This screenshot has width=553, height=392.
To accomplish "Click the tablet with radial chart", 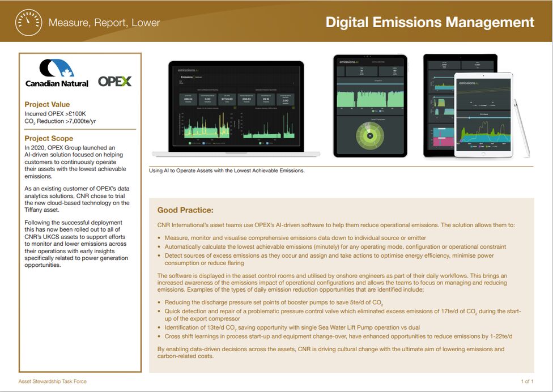I will (x=370, y=106).
